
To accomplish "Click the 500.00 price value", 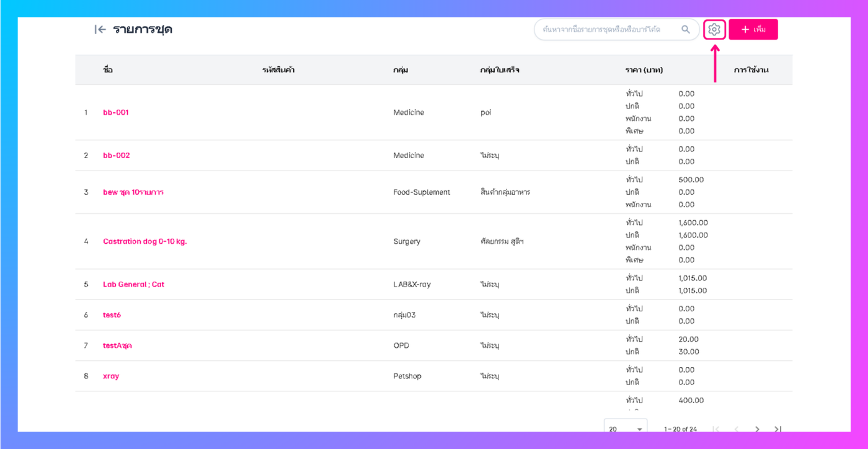I will click(691, 180).
